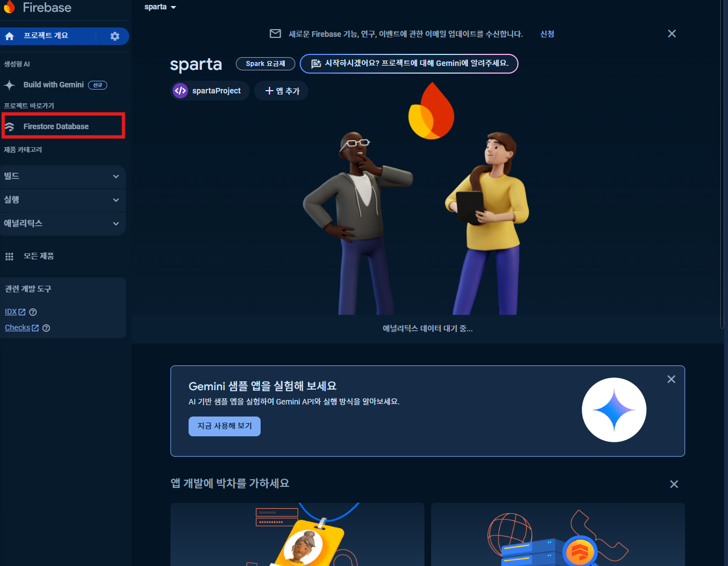Click the 관련 개발 도구 heading
The image size is (728, 566).
click(28, 289)
